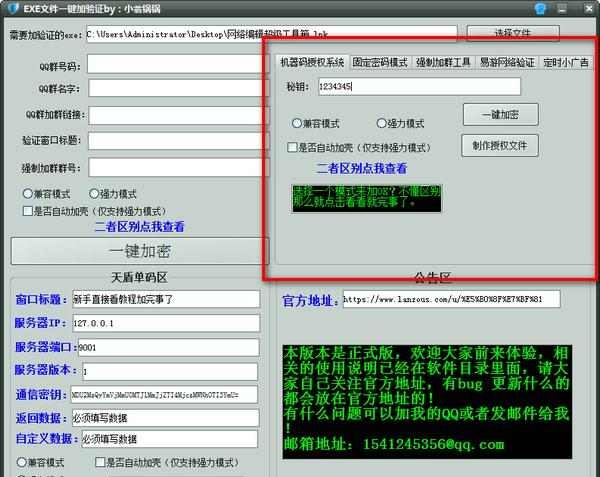
Task: Click the QQ群名字 input field
Action: coord(179,88)
